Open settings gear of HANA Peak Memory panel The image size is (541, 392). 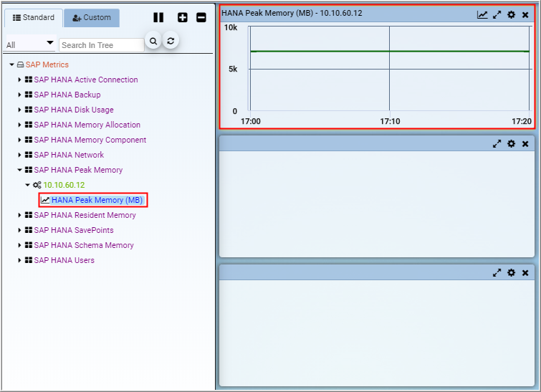point(511,14)
